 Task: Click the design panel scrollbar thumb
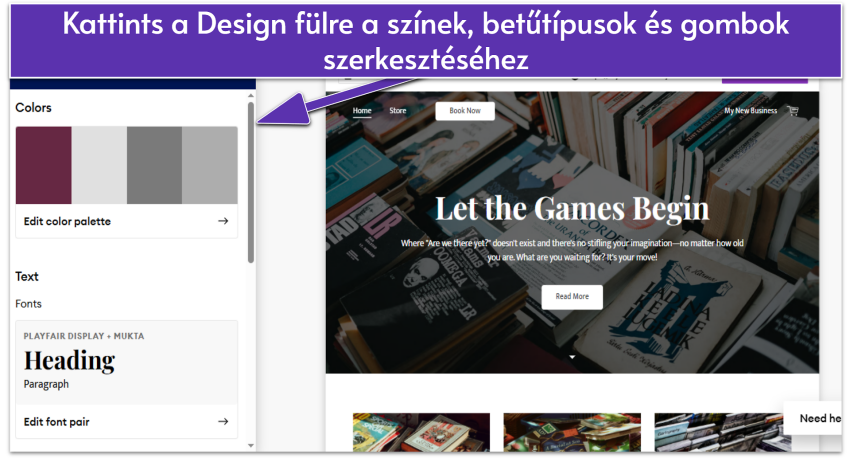coord(250,183)
